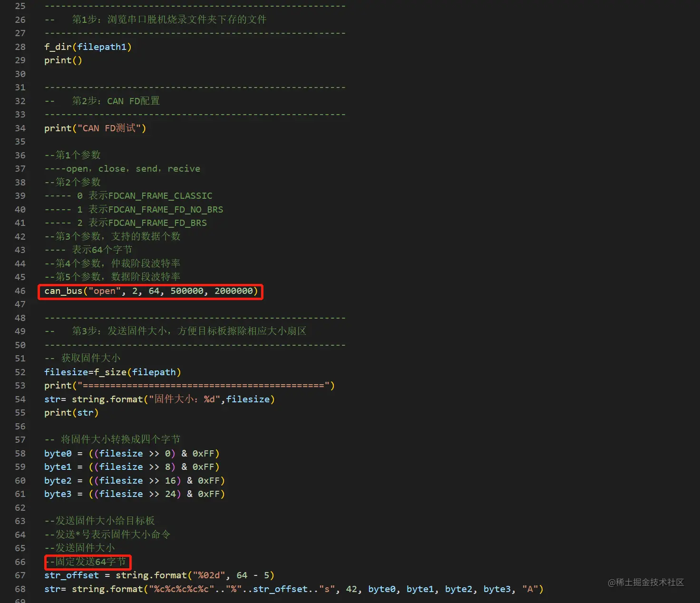Screen dimensions: 700x603
Task: Click line number 67 in the gutter
Action: click(x=20, y=575)
